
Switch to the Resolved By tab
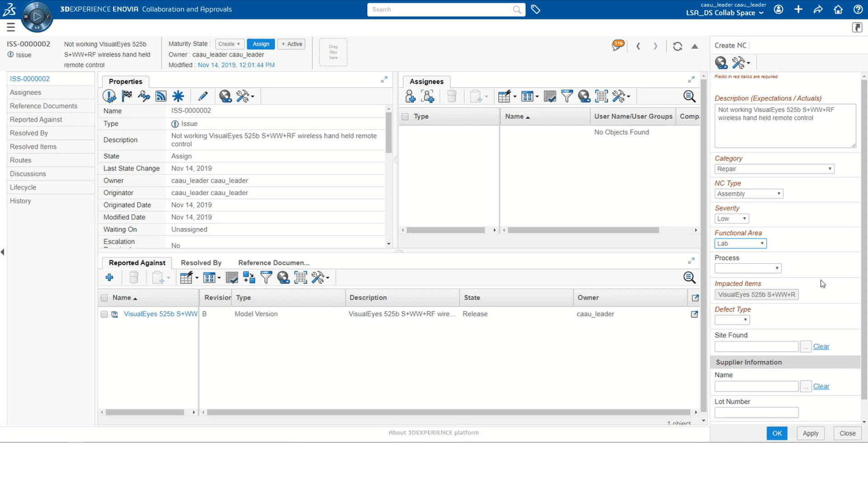pyautogui.click(x=201, y=262)
